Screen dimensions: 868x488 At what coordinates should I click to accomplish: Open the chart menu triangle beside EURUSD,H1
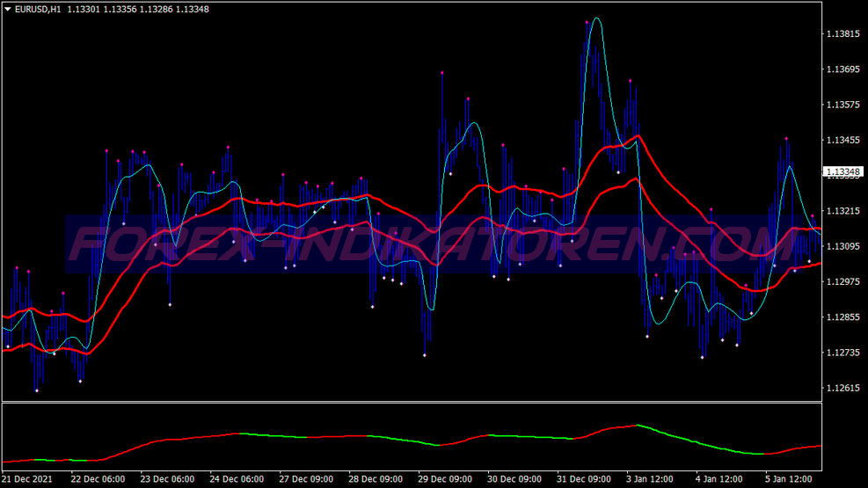8,9
